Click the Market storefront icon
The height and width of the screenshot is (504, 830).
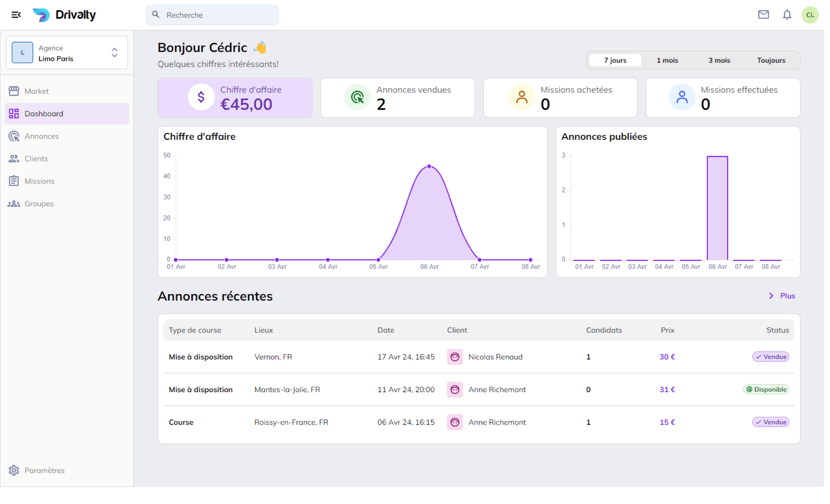pyautogui.click(x=14, y=91)
